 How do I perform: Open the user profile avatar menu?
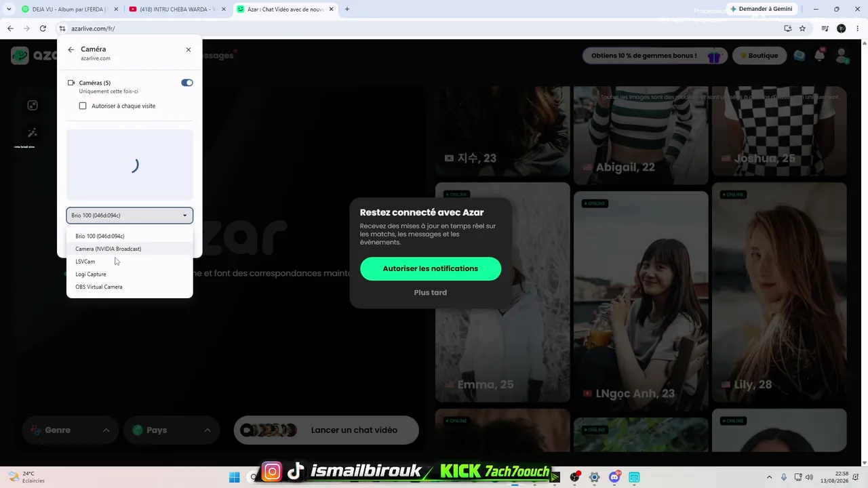click(x=842, y=56)
